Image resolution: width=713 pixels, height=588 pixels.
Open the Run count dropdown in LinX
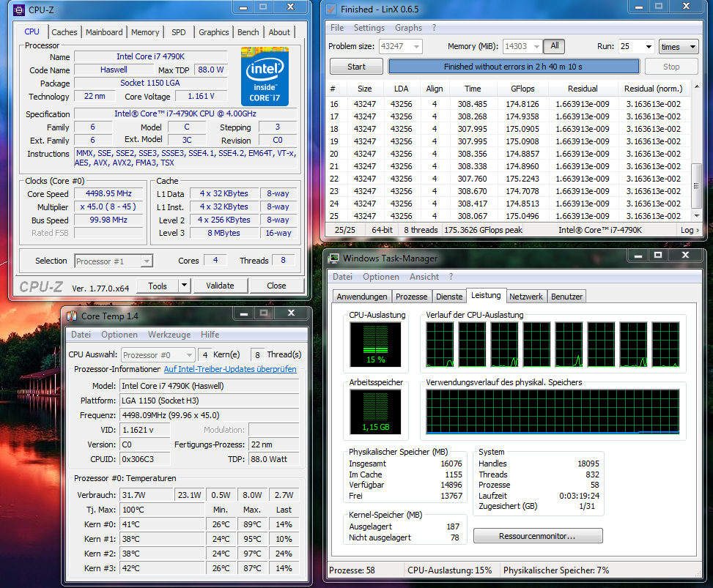click(649, 46)
